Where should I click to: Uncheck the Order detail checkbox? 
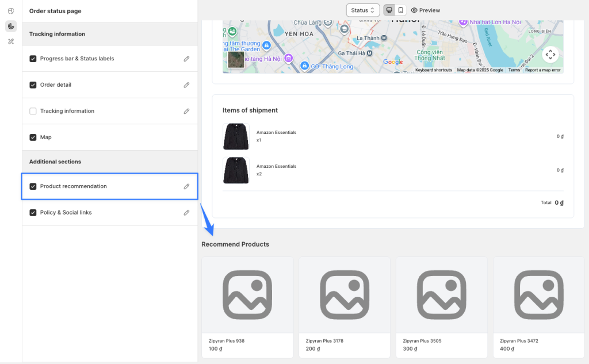(33, 85)
